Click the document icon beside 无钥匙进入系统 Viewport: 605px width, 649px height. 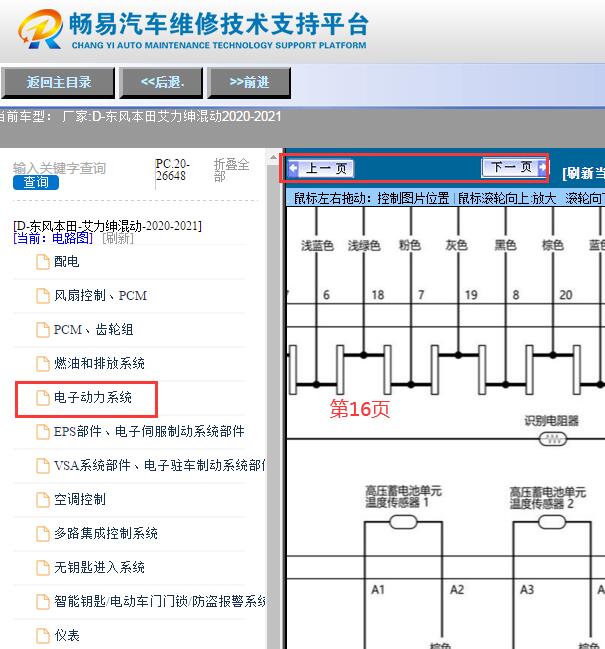[x=43, y=567]
